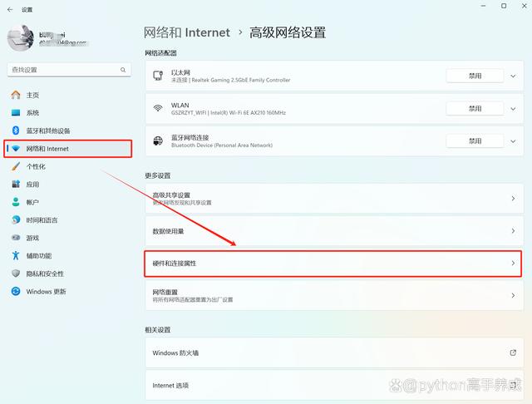Viewport: 532px width, 404px height.
Task: Click the user profile avatar
Action: [x=20, y=38]
